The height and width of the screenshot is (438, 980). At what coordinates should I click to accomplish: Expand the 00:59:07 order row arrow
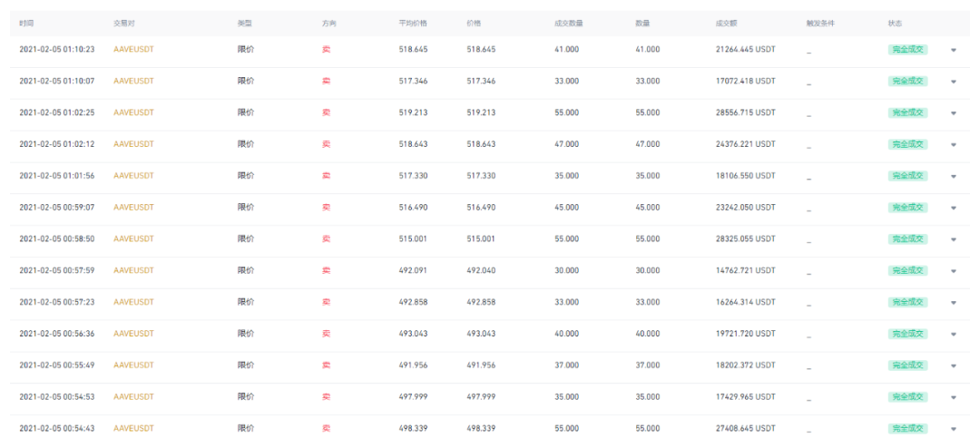tap(953, 208)
